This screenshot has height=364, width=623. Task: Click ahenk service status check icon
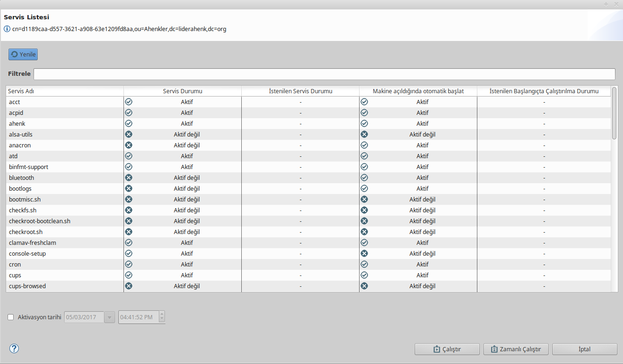click(129, 123)
